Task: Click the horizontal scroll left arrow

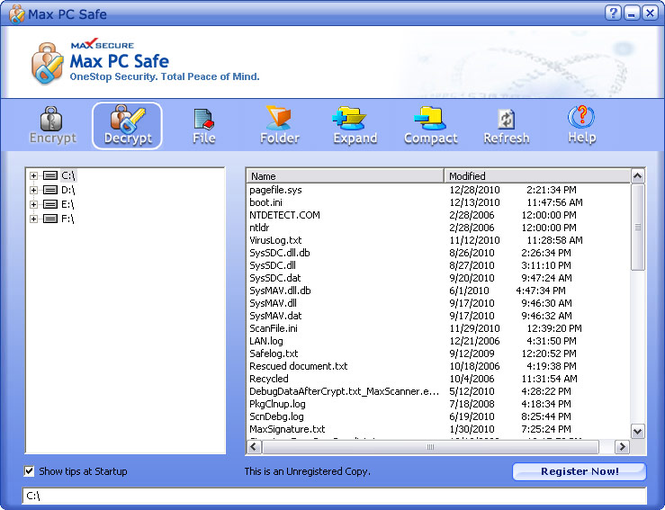Action: pos(254,446)
